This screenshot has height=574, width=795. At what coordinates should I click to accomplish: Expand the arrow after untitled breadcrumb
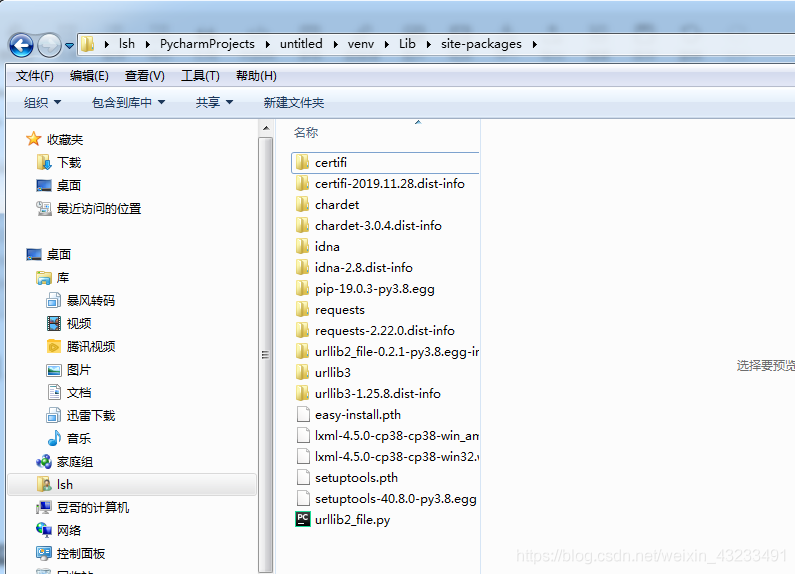coord(335,45)
